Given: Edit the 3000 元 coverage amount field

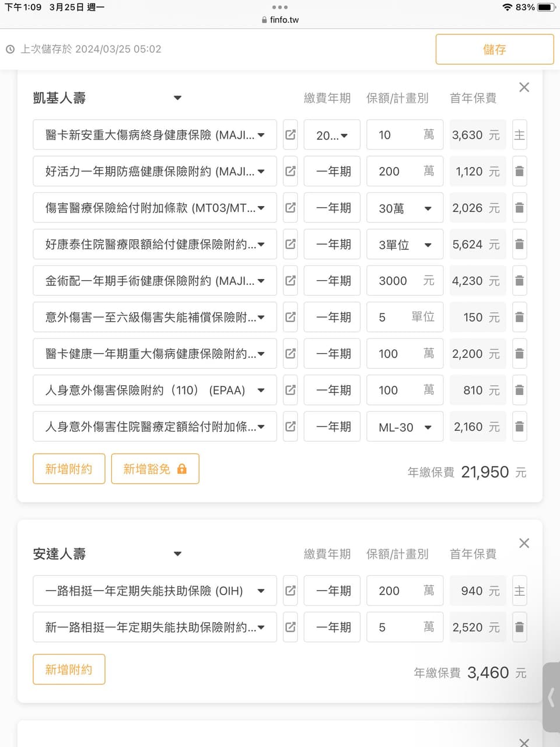Looking at the screenshot, I should point(397,281).
